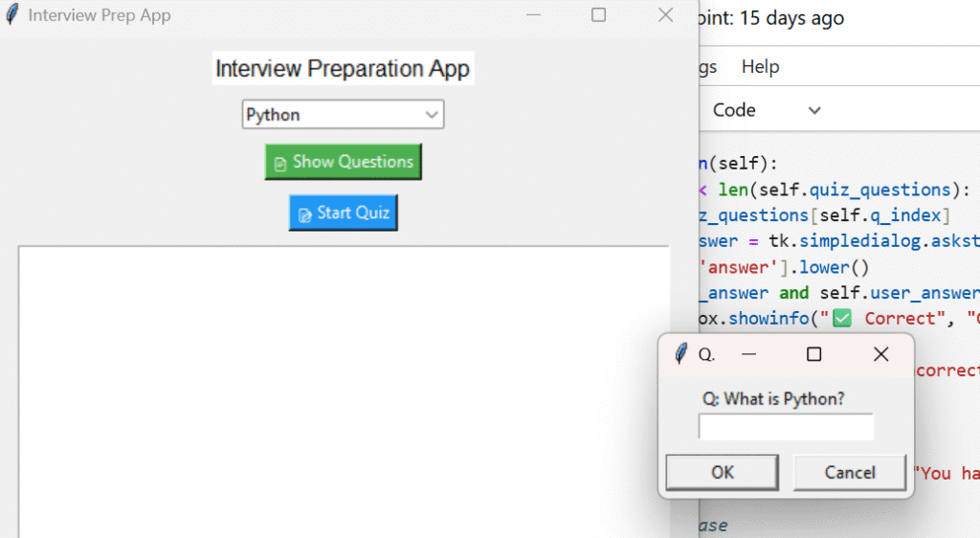The width and height of the screenshot is (980, 538).
Task: Maximize the Q. dialog window
Action: point(813,354)
